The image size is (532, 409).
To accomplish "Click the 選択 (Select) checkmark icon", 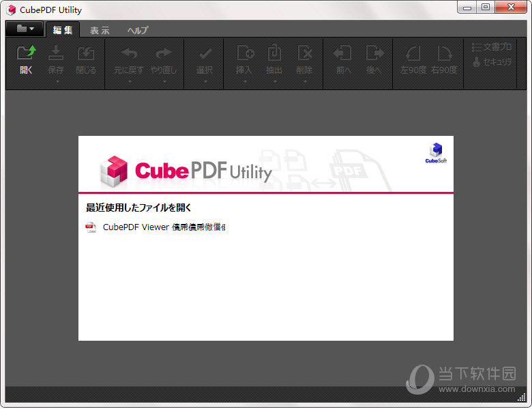I will 205,53.
